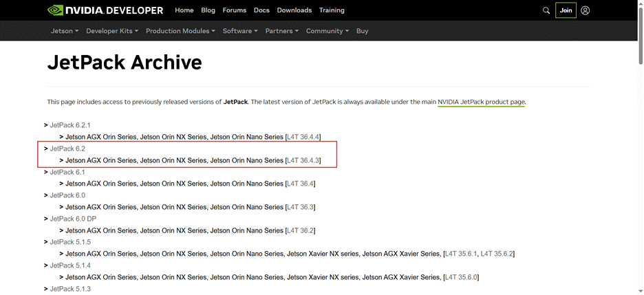644x295 pixels.
Task: Expand the Developer Kits dropdown
Action: 112,31
